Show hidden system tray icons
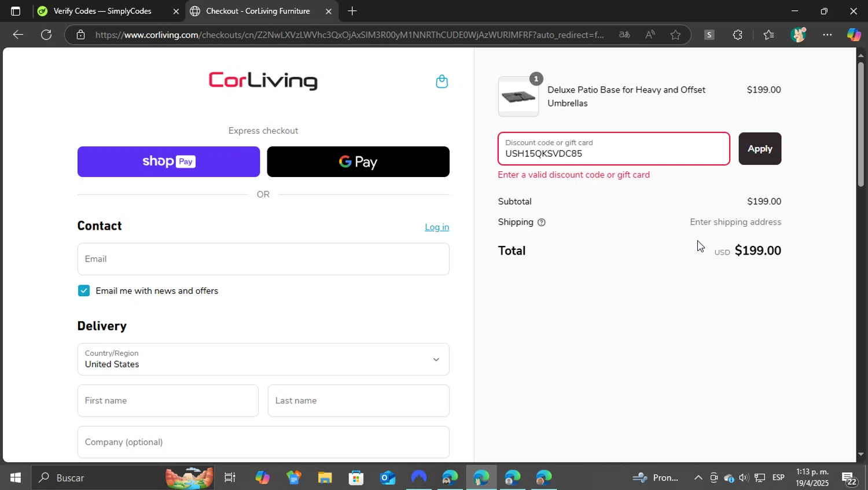 coord(698,478)
